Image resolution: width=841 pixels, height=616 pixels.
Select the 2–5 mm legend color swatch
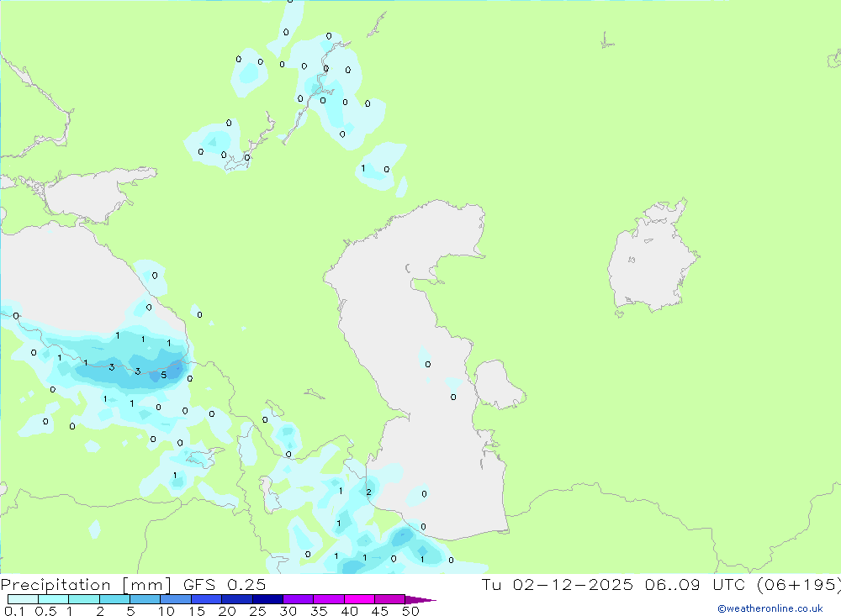point(114,599)
